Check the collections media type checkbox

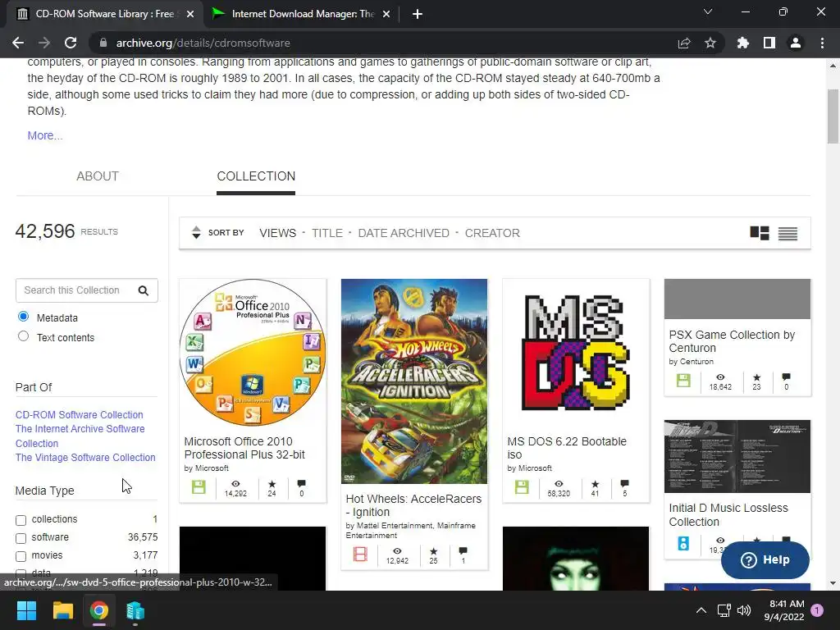tap(21, 520)
